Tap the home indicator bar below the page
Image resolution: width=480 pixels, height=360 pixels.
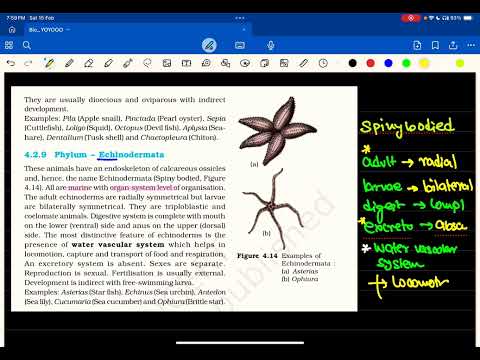240,342
